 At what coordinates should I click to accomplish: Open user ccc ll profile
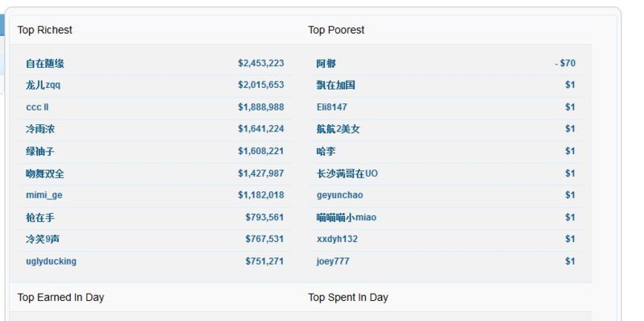click(37, 106)
